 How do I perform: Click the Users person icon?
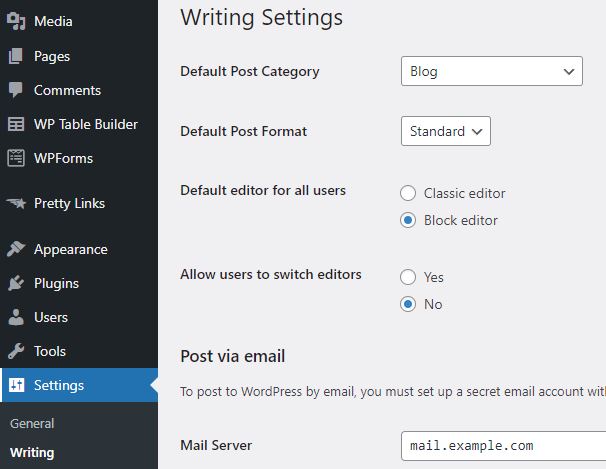pos(16,317)
